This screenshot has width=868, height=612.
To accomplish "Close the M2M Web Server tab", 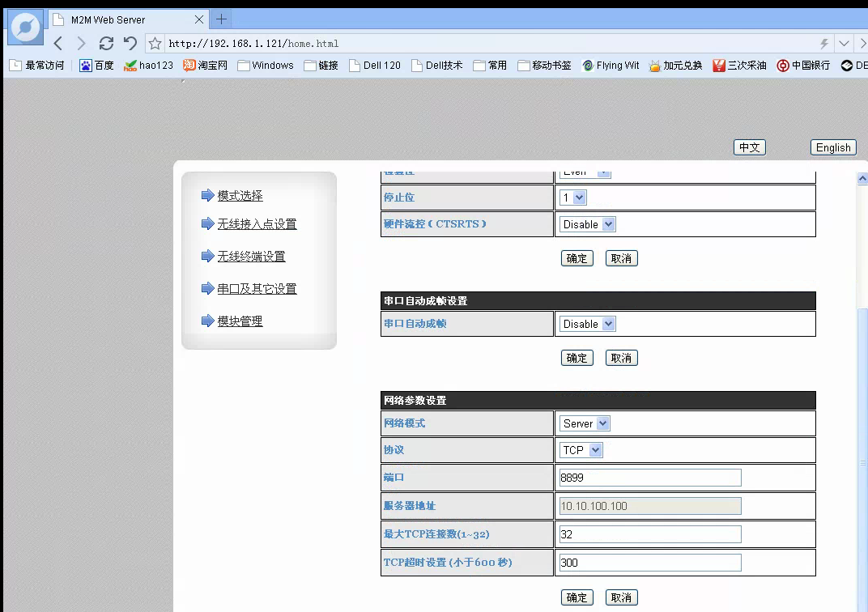I will click(x=199, y=20).
